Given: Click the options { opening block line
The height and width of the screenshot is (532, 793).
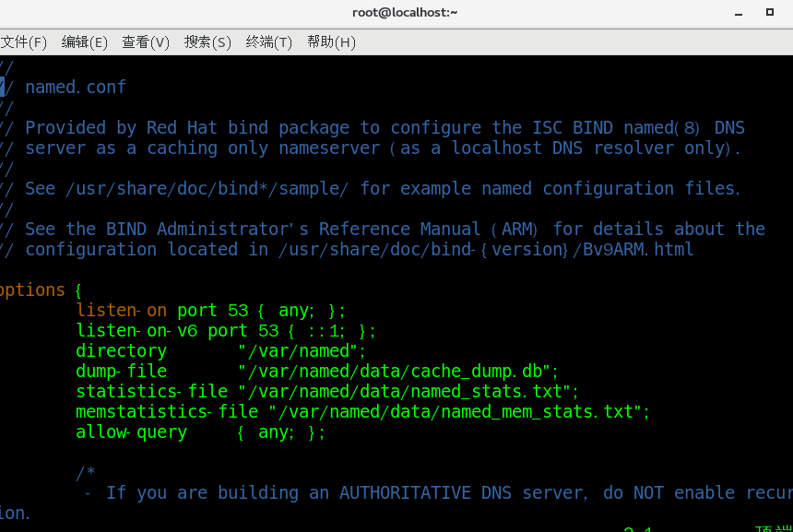Looking at the screenshot, I should (x=39, y=290).
